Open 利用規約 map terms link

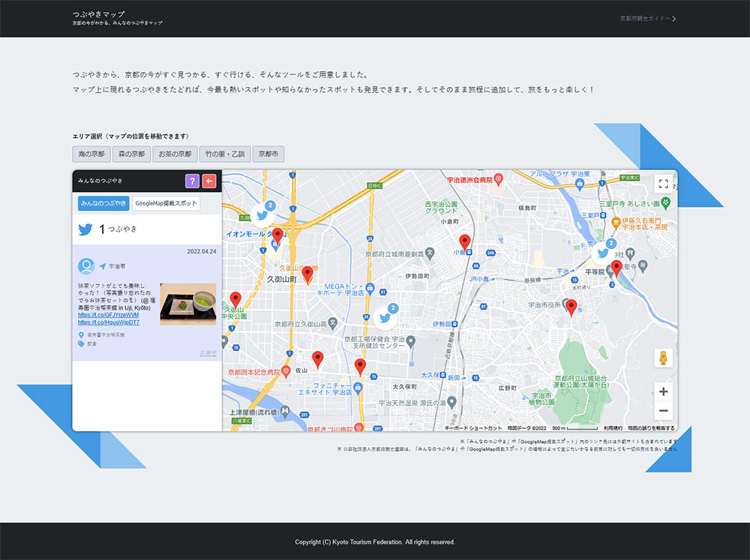[613, 428]
